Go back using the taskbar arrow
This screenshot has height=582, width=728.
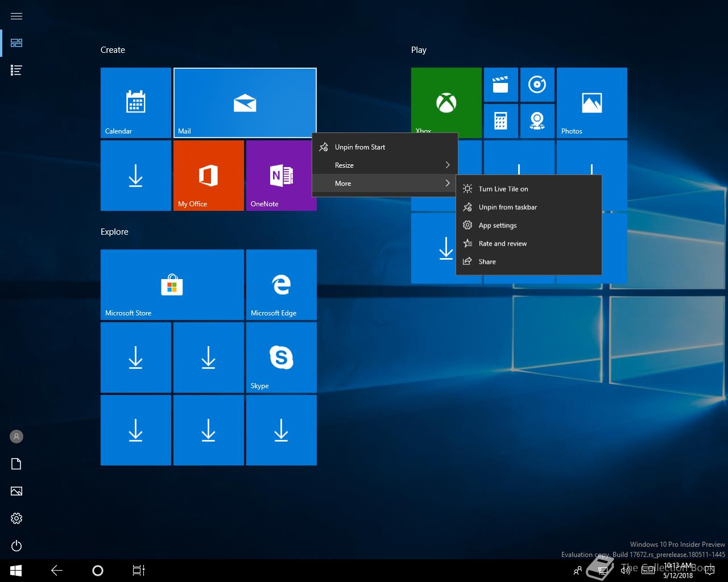(57, 571)
